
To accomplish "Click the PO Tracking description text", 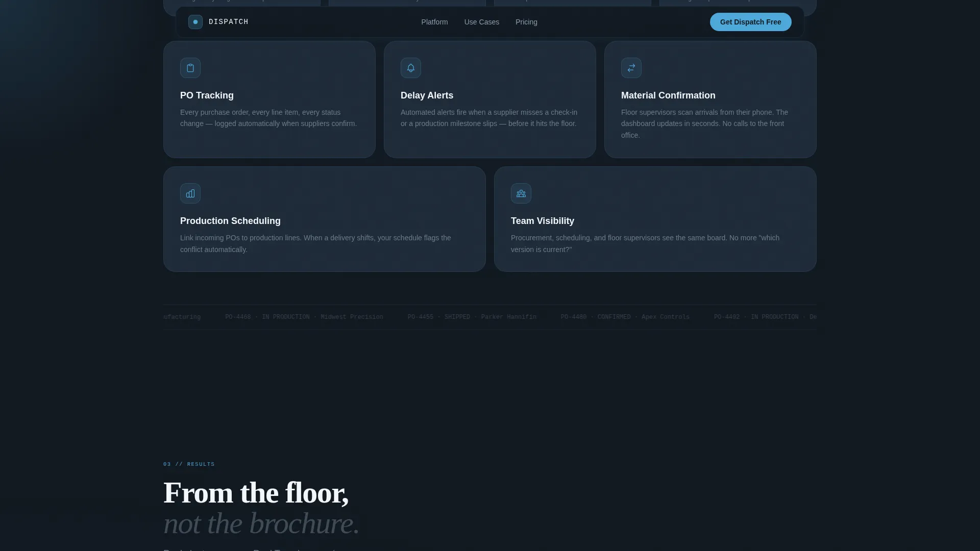I will pos(268,118).
